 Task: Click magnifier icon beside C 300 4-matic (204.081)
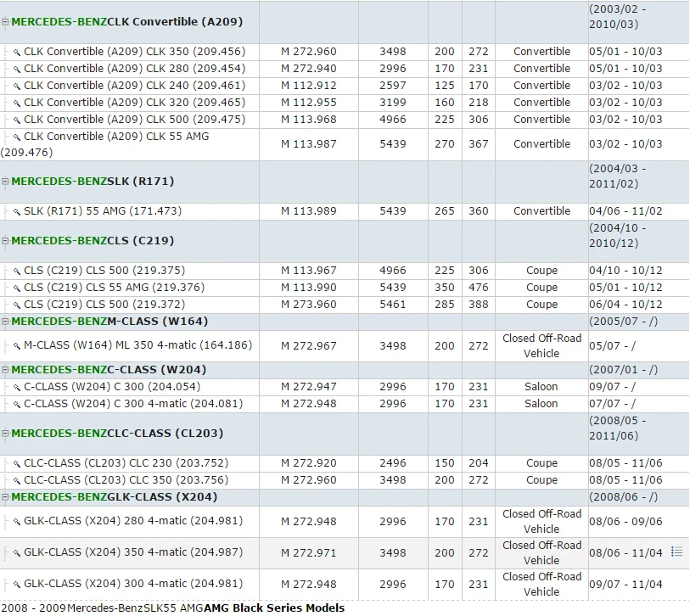pos(17,405)
